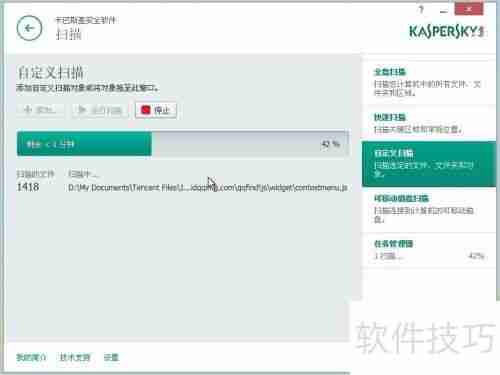This screenshot has width=500, height=375.
Task: Click the scanned file path text
Action: [x=208, y=188]
